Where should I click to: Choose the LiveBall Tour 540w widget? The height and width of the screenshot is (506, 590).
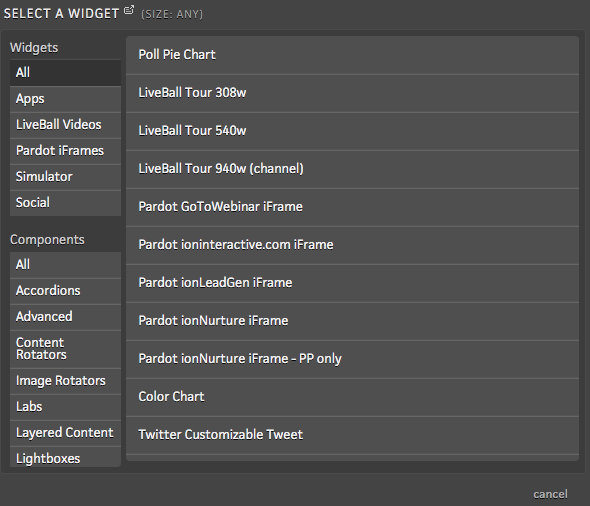(x=352, y=131)
